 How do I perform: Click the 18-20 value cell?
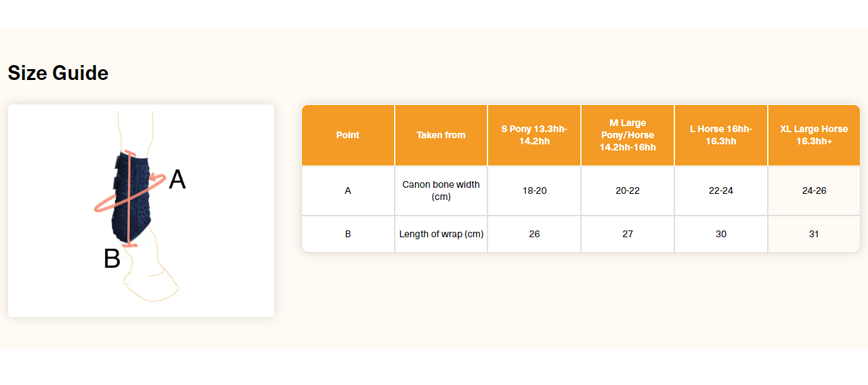(x=534, y=190)
